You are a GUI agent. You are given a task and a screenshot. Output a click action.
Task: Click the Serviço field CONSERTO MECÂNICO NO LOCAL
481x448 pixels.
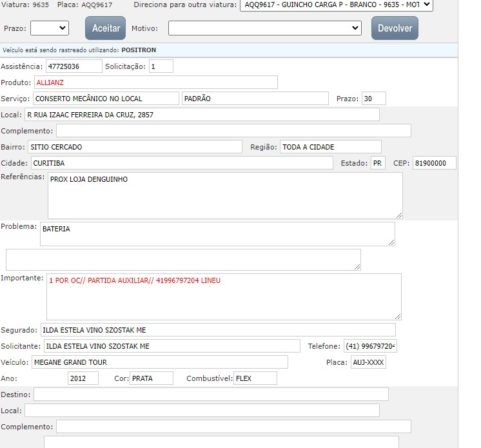tap(105, 99)
